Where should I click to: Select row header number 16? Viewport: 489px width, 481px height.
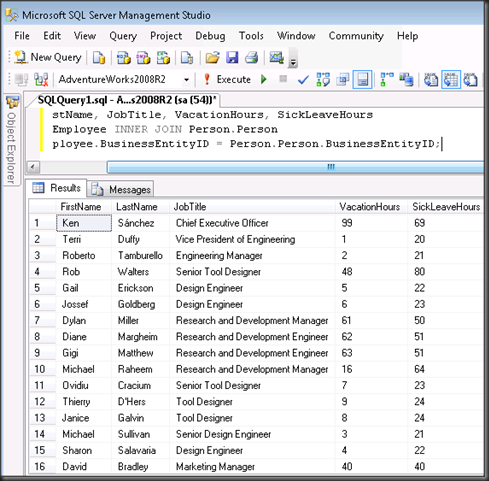pyautogui.click(x=42, y=466)
